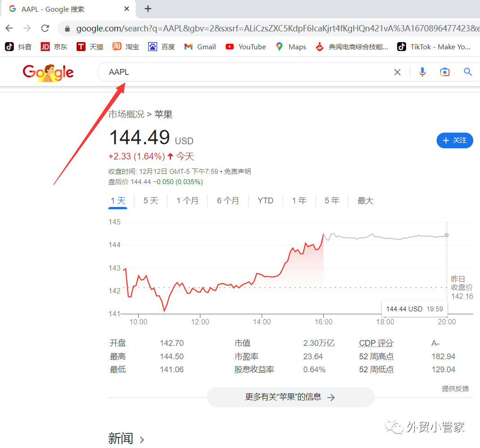This screenshot has height=448, width=480.
Task: Submit search with magnifier icon
Action: point(467,72)
